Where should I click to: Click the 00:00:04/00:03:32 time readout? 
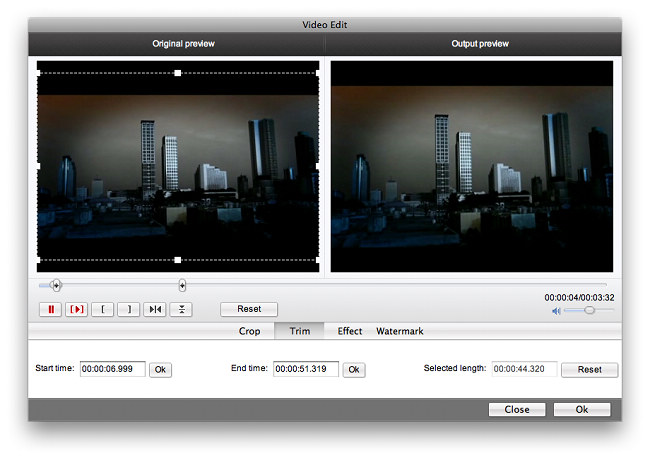click(579, 298)
